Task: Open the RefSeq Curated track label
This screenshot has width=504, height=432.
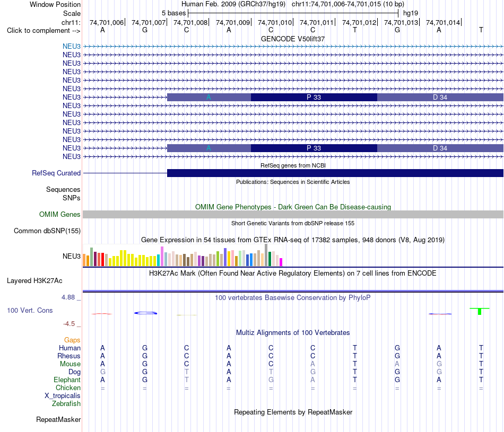Action: point(56,173)
